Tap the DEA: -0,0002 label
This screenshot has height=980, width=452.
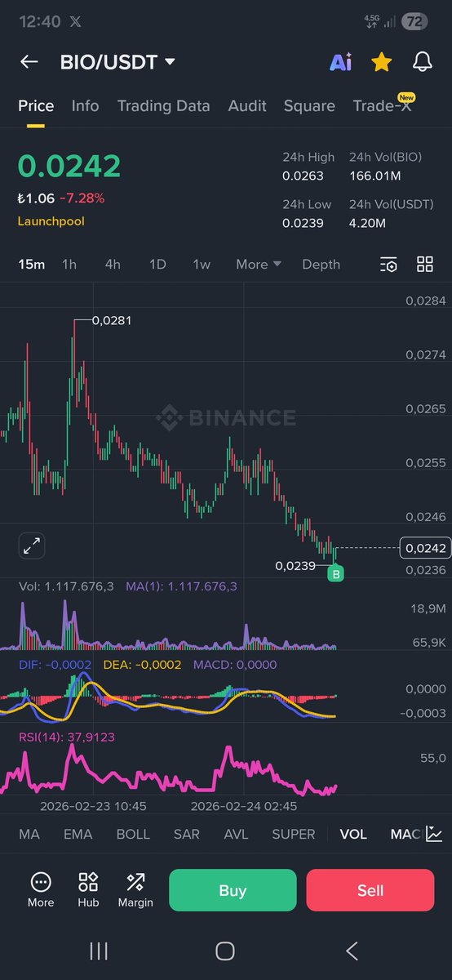(x=142, y=665)
